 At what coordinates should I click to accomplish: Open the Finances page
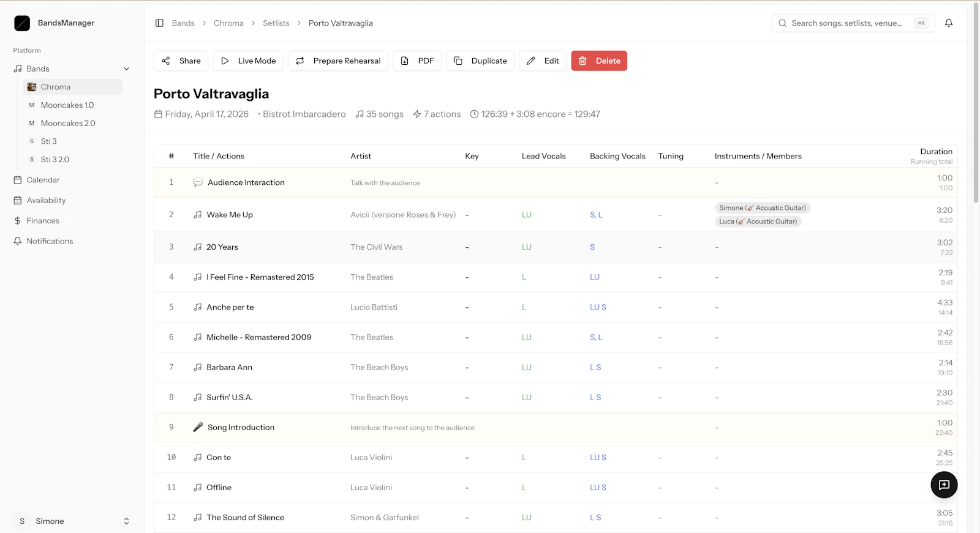(72, 221)
